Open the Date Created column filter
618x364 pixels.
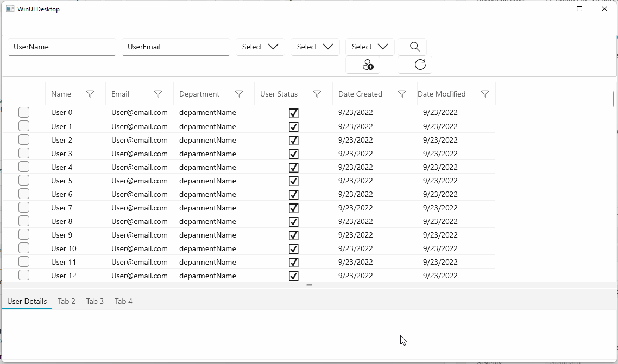tap(402, 94)
